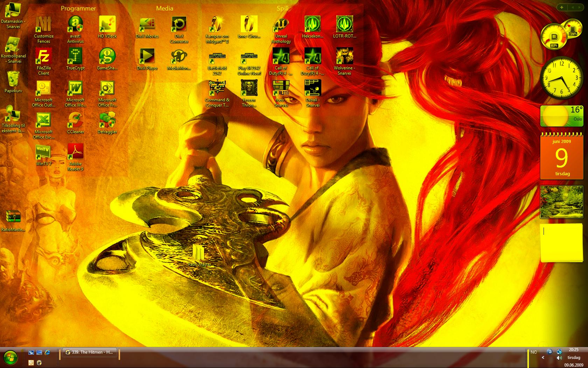Open the bme-Chur... ring icon
The height and width of the screenshot is (368, 588).
pos(249,27)
